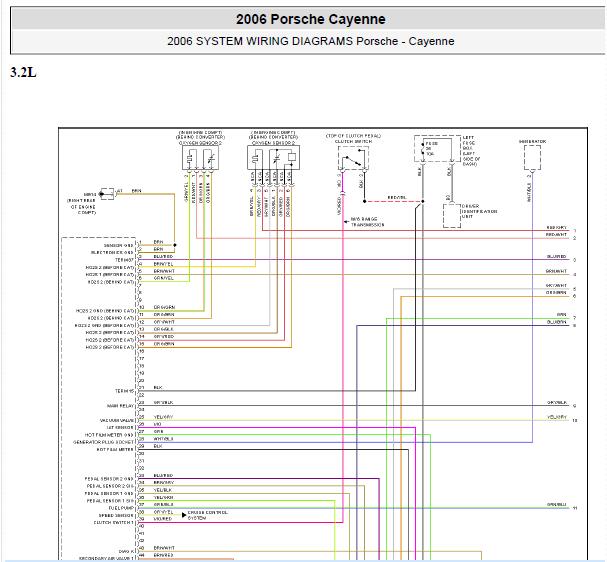Click the Main Relay pin label

120,406
